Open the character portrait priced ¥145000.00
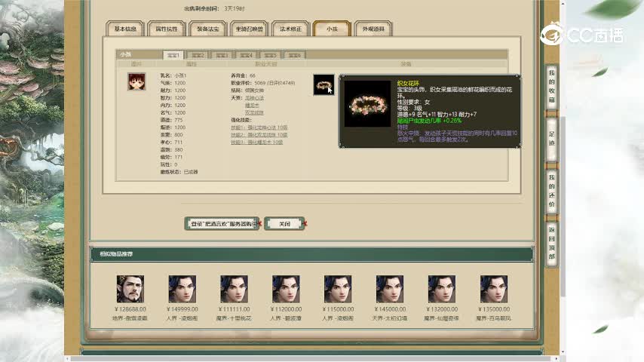This screenshot has height=362, width=644. (x=390, y=290)
